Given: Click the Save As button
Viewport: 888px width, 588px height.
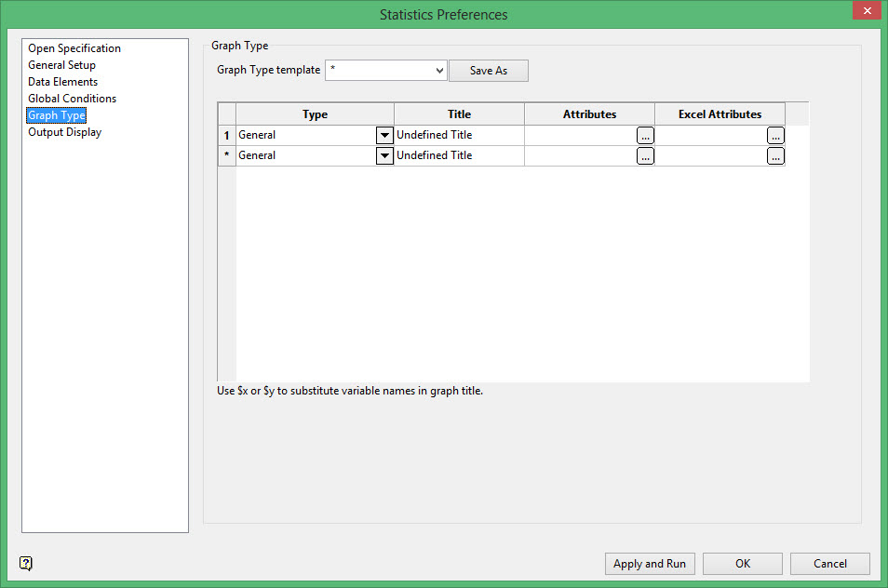Looking at the screenshot, I should pyautogui.click(x=488, y=71).
